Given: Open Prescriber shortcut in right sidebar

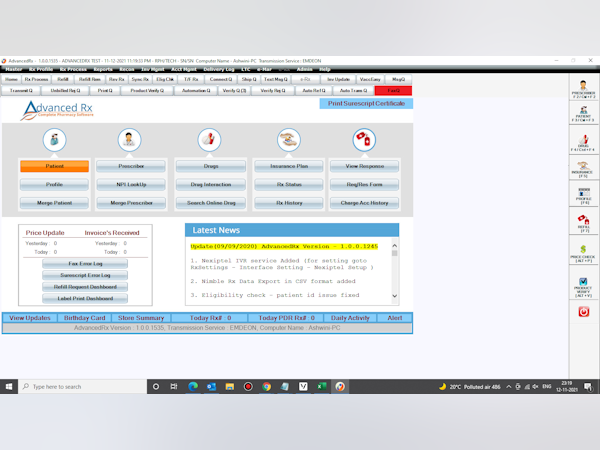Looking at the screenshot, I should [583, 89].
